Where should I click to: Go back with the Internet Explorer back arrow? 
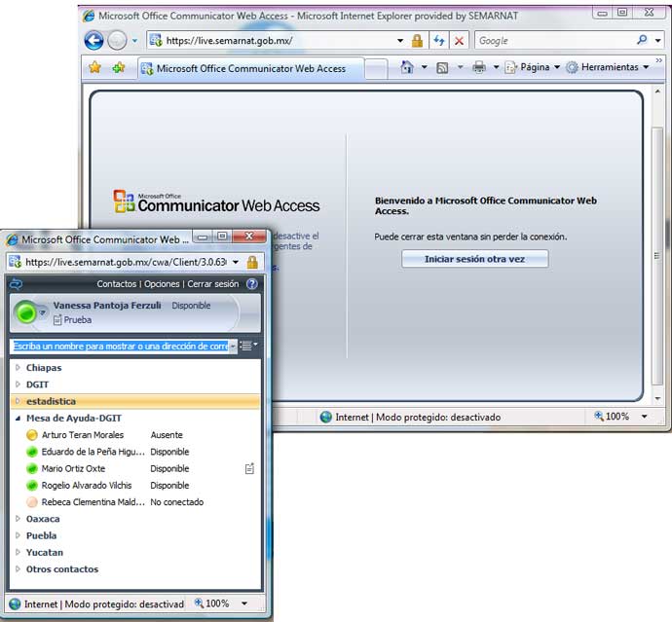click(93, 41)
